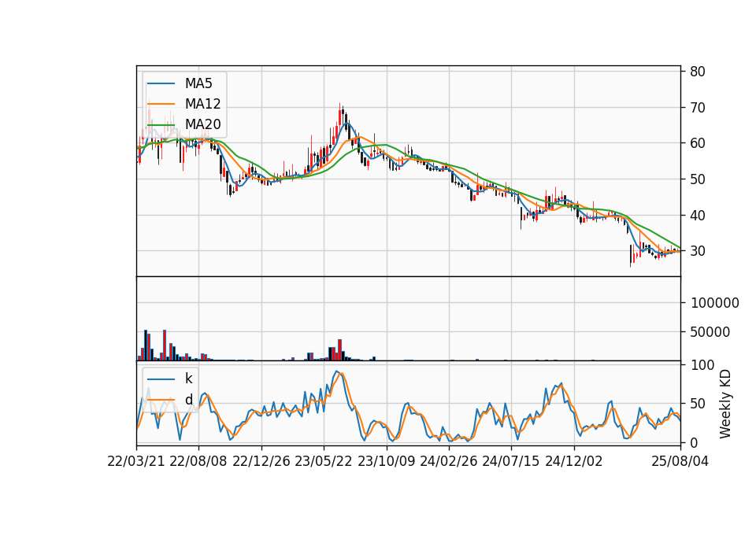Click the 24/12/02 date label
Screen dimensions: 756x543
click(574, 461)
